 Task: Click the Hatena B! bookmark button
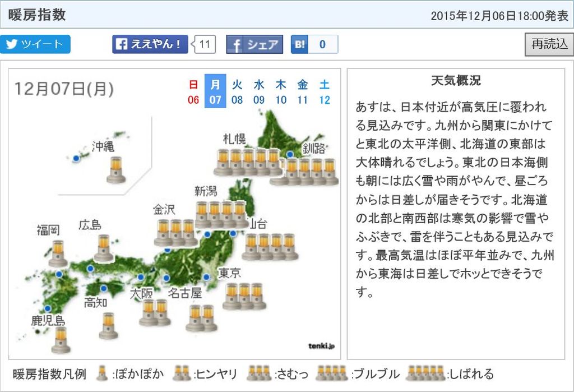point(314,44)
